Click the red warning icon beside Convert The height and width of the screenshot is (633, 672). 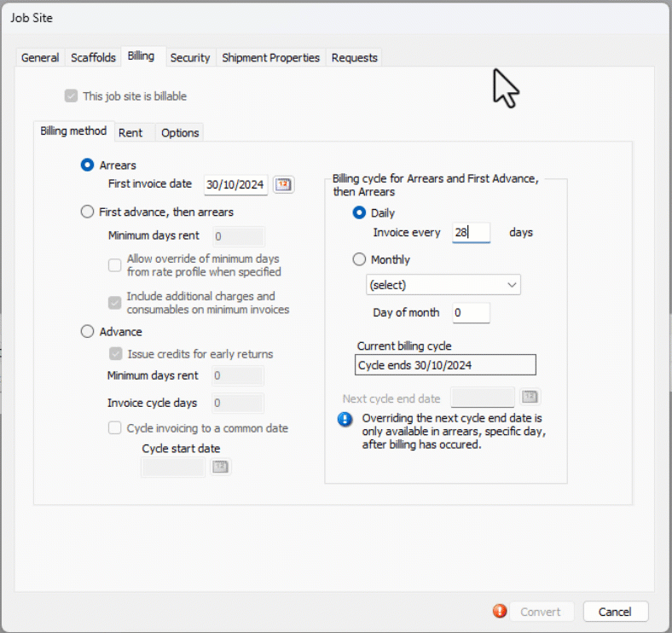coord(500,612)
